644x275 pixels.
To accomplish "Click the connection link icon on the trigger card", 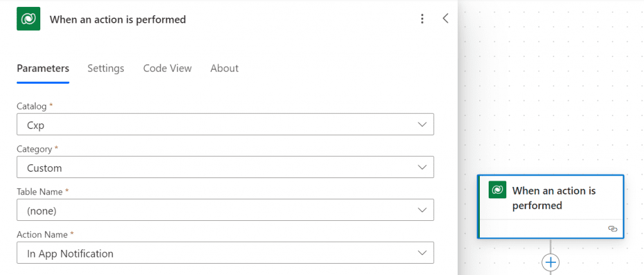I will tap(613, 229).
